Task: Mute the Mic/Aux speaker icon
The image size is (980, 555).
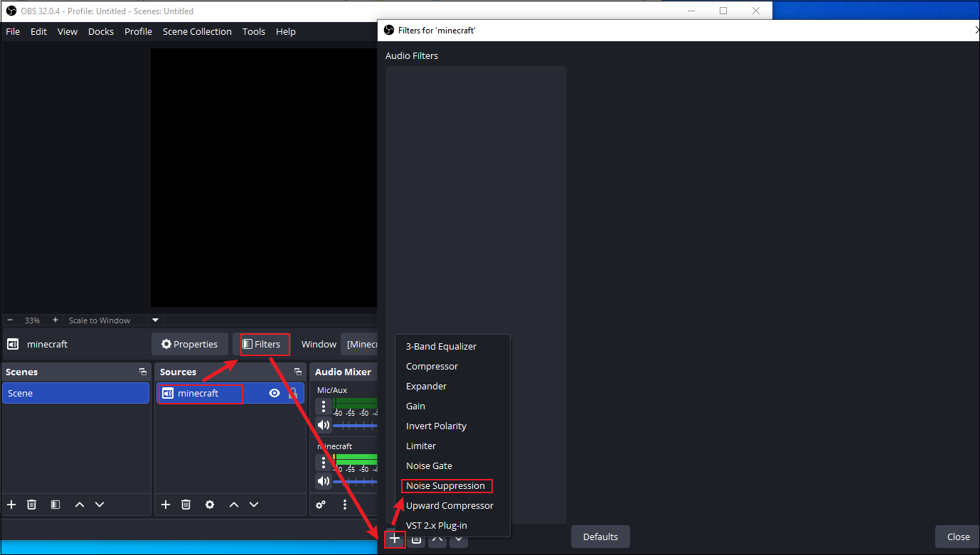Action: tap(324, 425)
